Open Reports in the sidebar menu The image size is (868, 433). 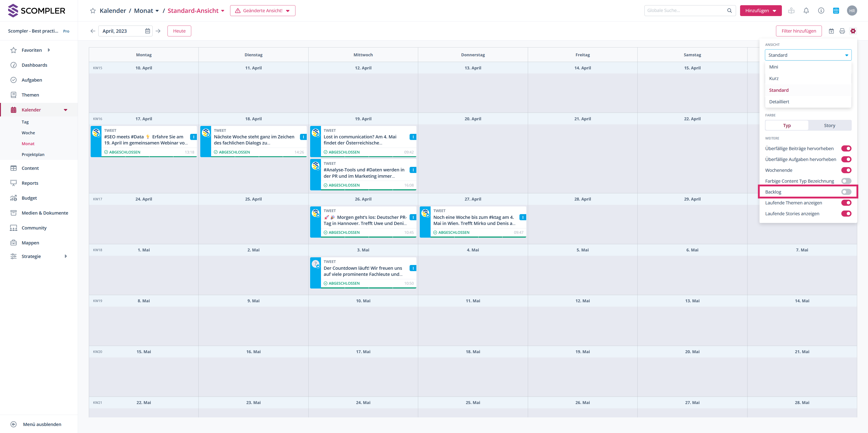(x=30, y=183)
